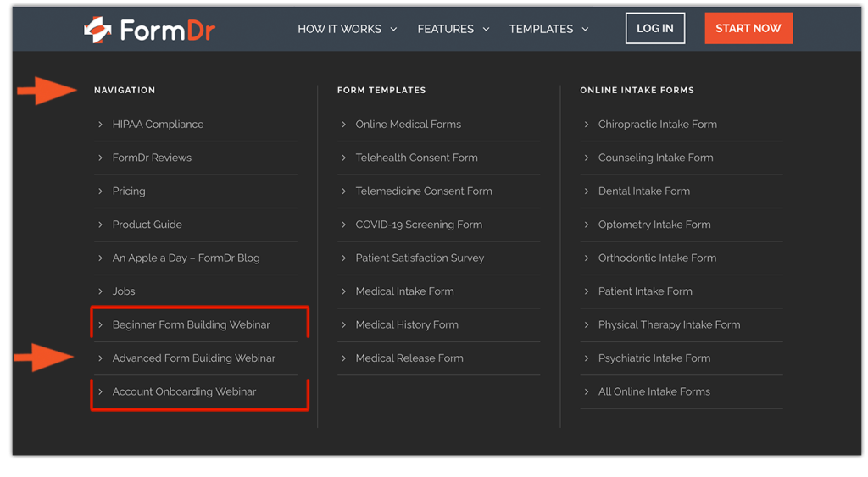Open the Features menu
This screenshot has width=868, height=477.
446,29
